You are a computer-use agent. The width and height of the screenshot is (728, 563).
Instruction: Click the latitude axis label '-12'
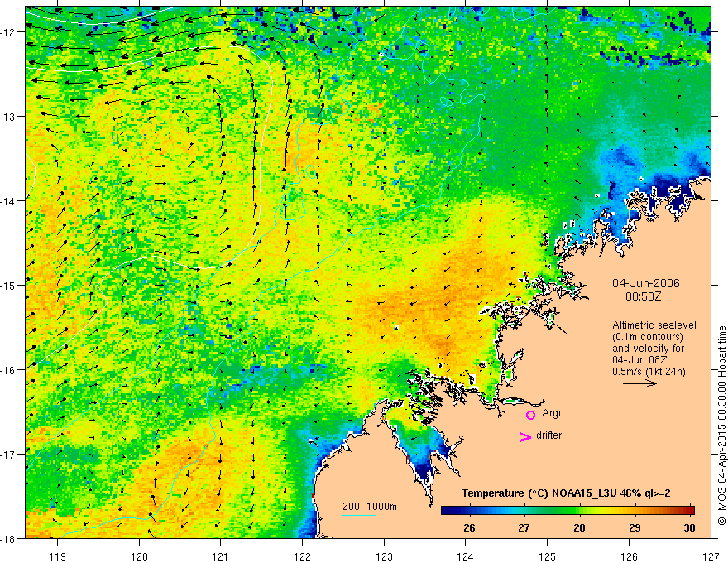[x=9, y=32]
